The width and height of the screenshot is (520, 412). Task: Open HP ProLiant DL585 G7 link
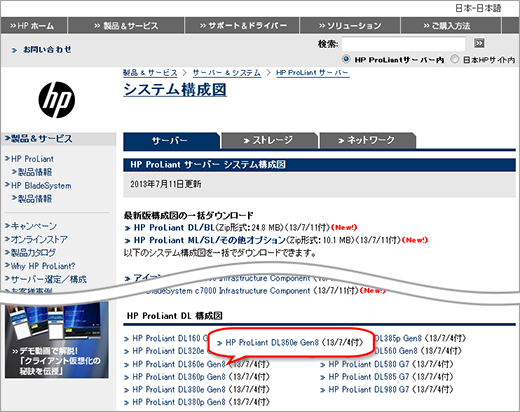pos(369,377)
